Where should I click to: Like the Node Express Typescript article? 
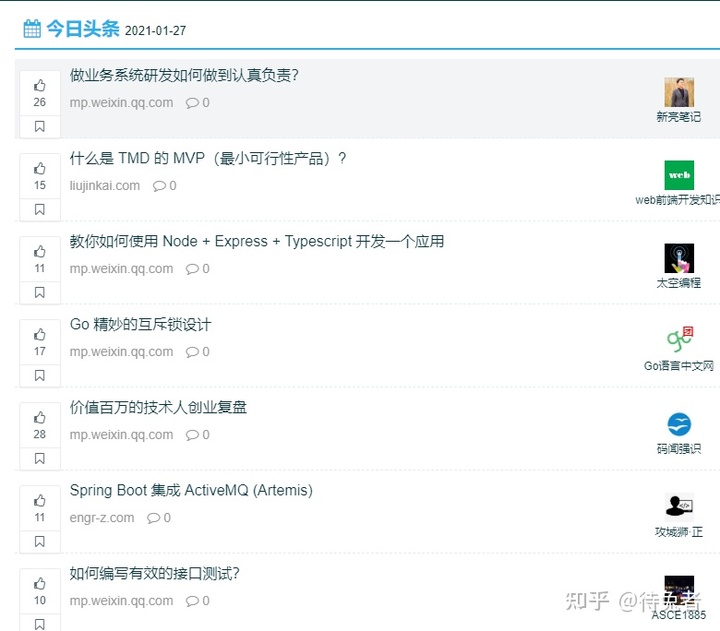coord(39,252)
